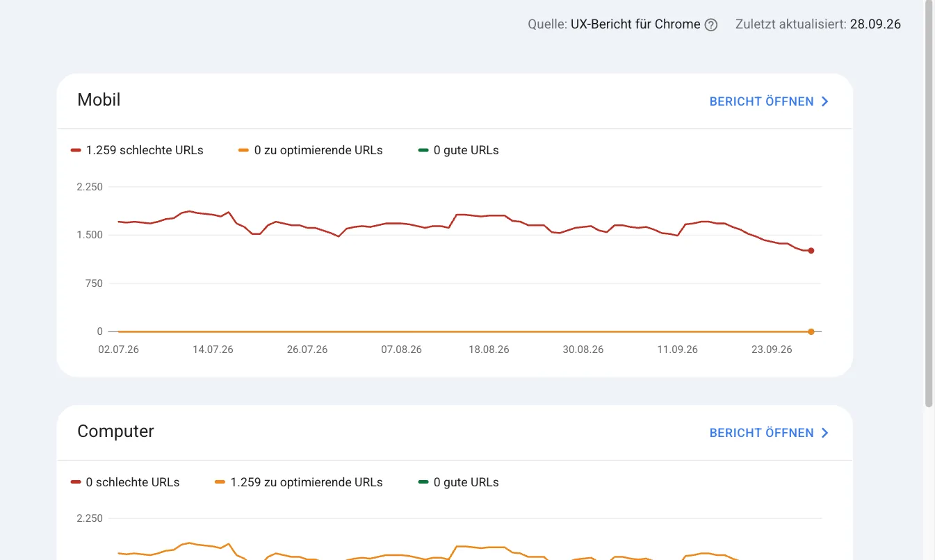The image size is (935, 560).
Task: Click the "02.07.26" date label on Mobil chart
Action: [x=119, y=349]
